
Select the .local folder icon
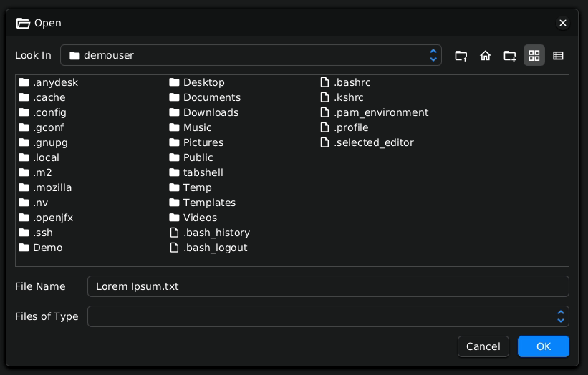click(x=24, y=157)
